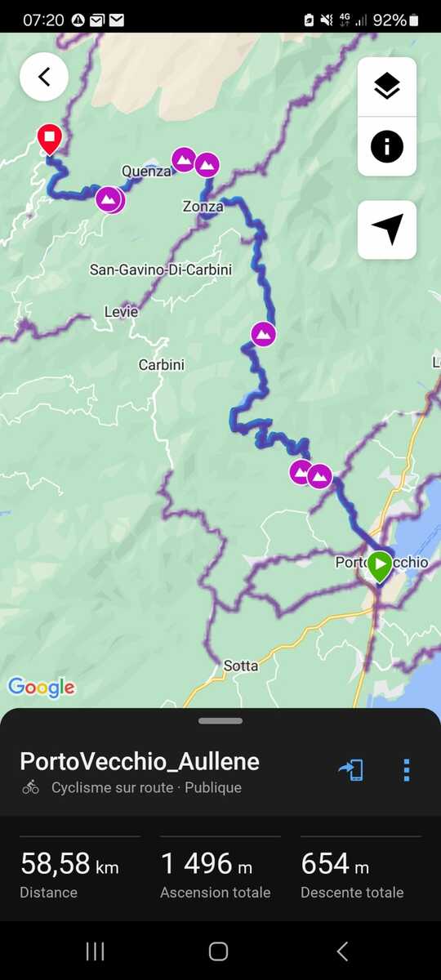441x980 pixels.
Task: Tap the back arrow button
Action: click(44, 77)
